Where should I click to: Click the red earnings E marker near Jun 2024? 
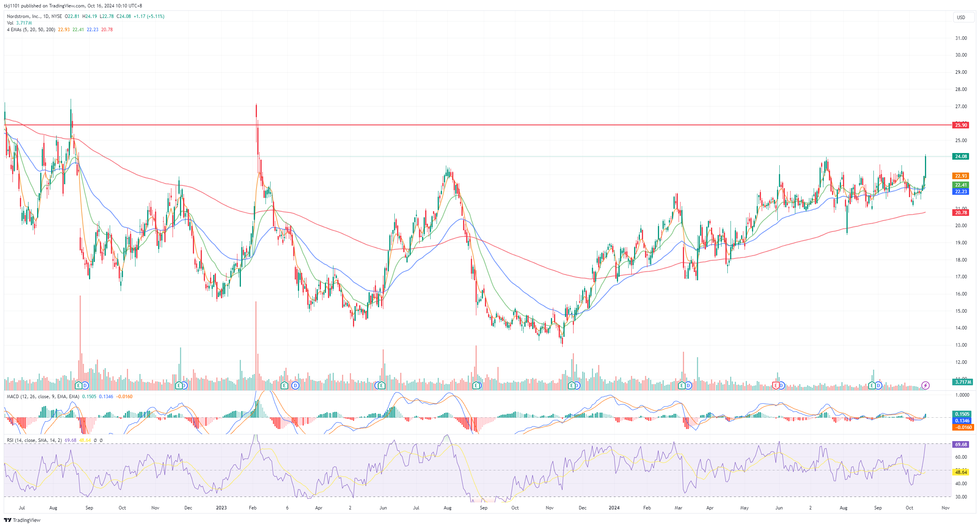point(776,386)
